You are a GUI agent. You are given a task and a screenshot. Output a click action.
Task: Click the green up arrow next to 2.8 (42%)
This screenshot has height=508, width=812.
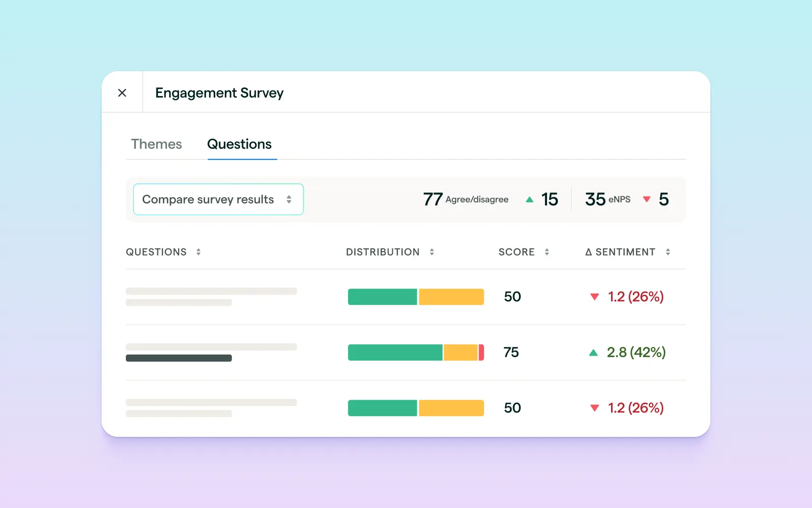[x=594, y=353]
